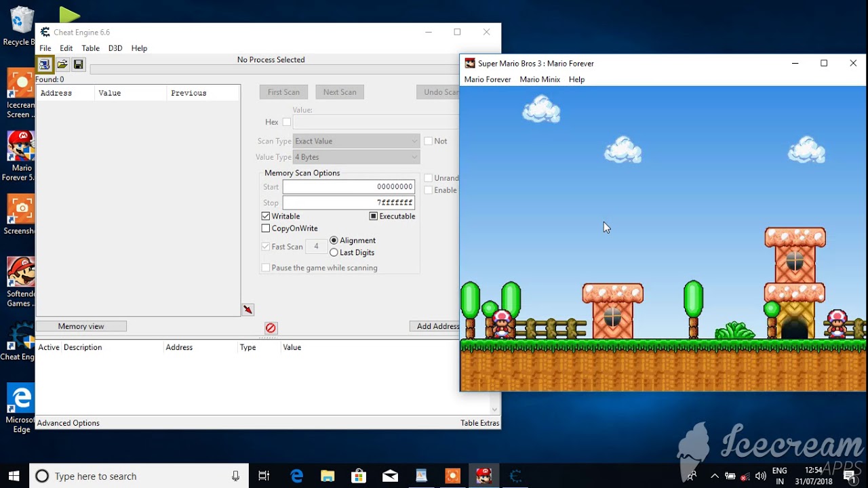Open the Icecream Screen Recorder desktop icon
Screen dimensions: 868x488
(20, 94)
